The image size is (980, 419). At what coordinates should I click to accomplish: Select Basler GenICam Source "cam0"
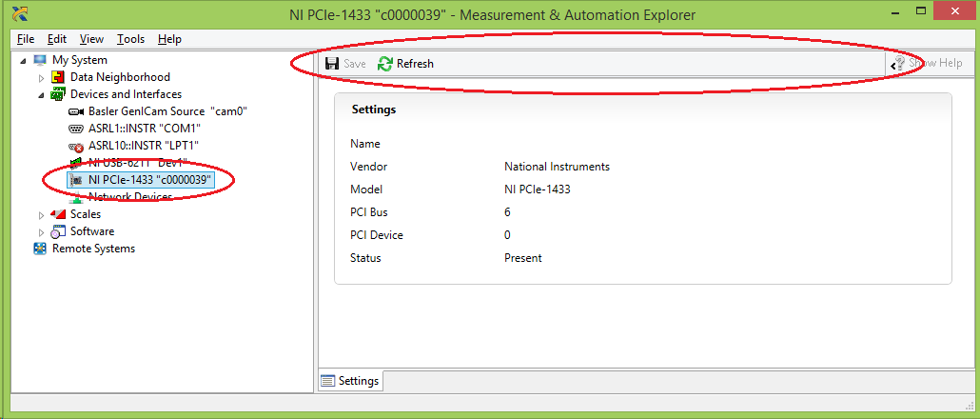[168, 111]
